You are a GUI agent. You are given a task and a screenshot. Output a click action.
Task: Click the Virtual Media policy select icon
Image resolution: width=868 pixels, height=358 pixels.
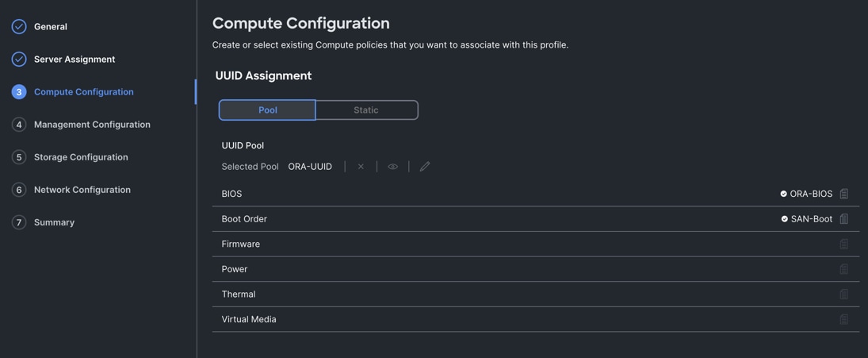point(844,319)
